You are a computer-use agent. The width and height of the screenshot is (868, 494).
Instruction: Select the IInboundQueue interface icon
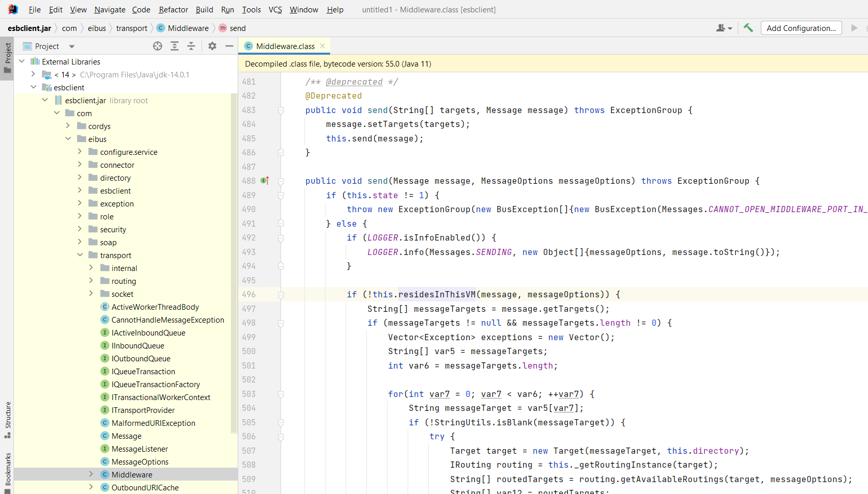(x=105, y=345)
